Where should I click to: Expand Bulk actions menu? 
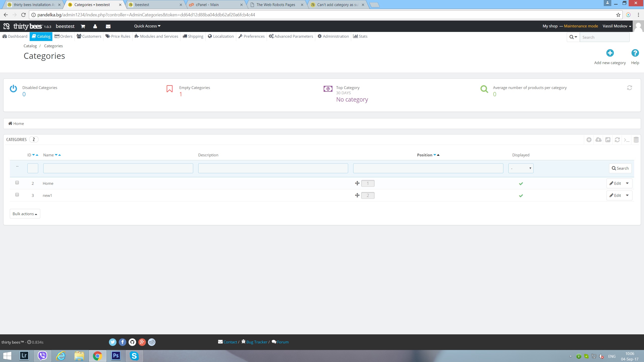tap(25, 214)
